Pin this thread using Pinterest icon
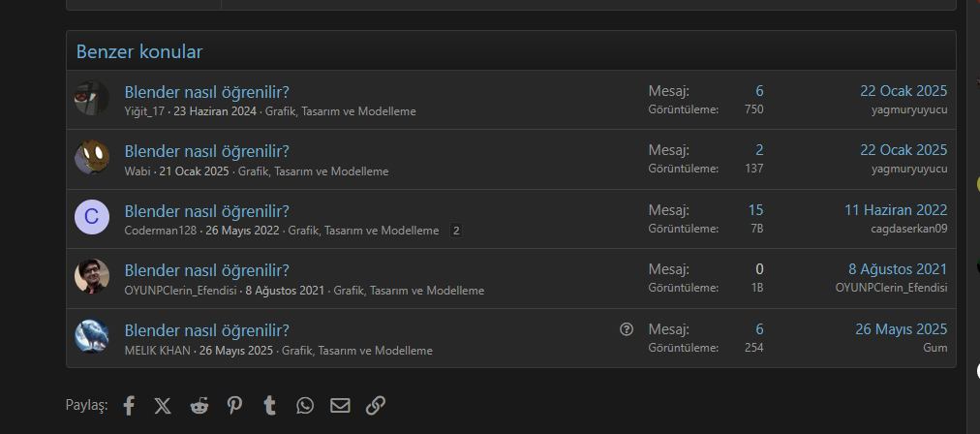The width and height of the screenshot is (980, 434). (234, 405)
